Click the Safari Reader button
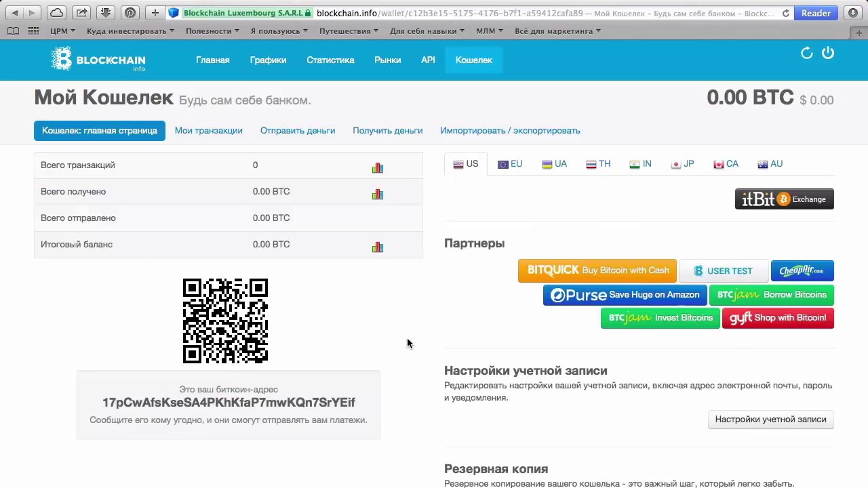This screenshot has height=488, width=868. (x=816, y=13)
